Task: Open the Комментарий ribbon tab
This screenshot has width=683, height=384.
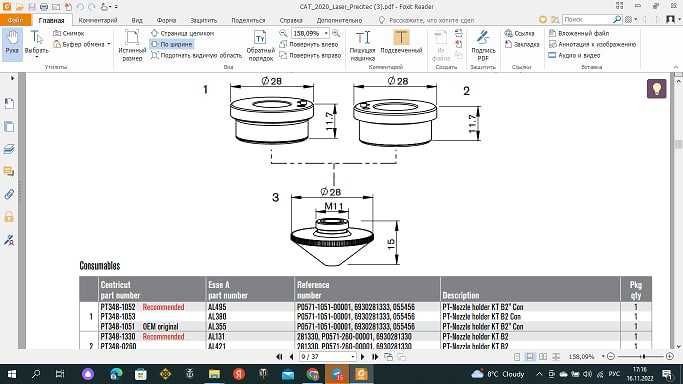Action: [x=98, y=20]
